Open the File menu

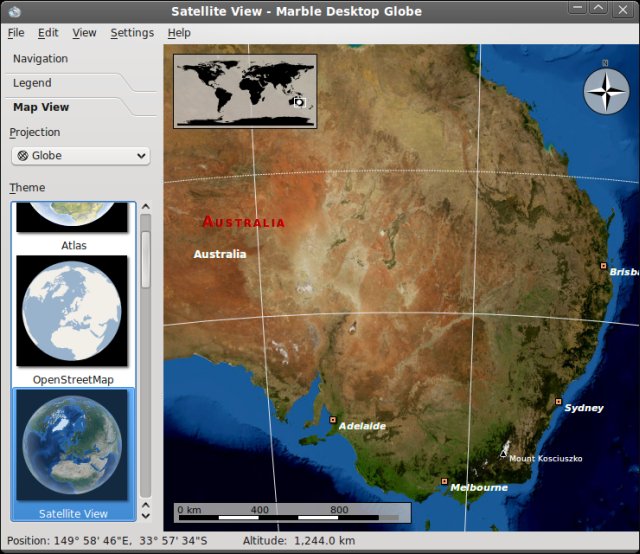point(16,33)
